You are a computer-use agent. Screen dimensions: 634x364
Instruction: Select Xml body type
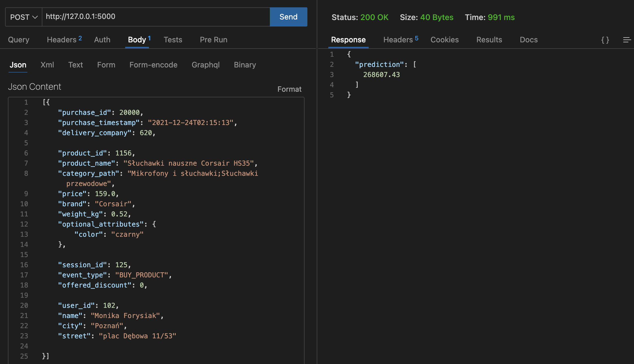tap(47, 65)
